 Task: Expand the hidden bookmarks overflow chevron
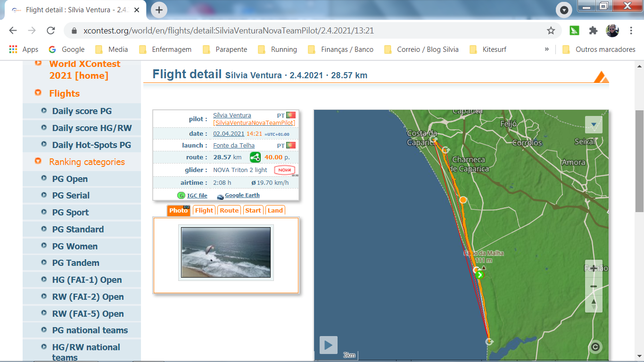(547, 49)
